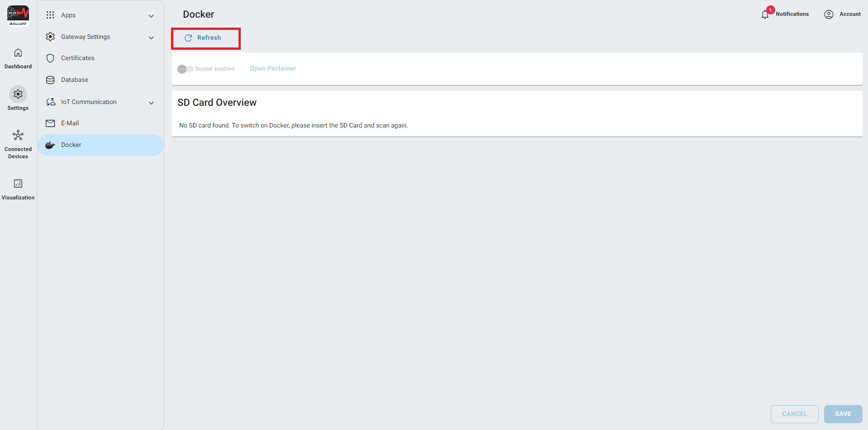Open the Certificates menu item
The width and height of the screenshot is (868, 430).
pos(78,58)
